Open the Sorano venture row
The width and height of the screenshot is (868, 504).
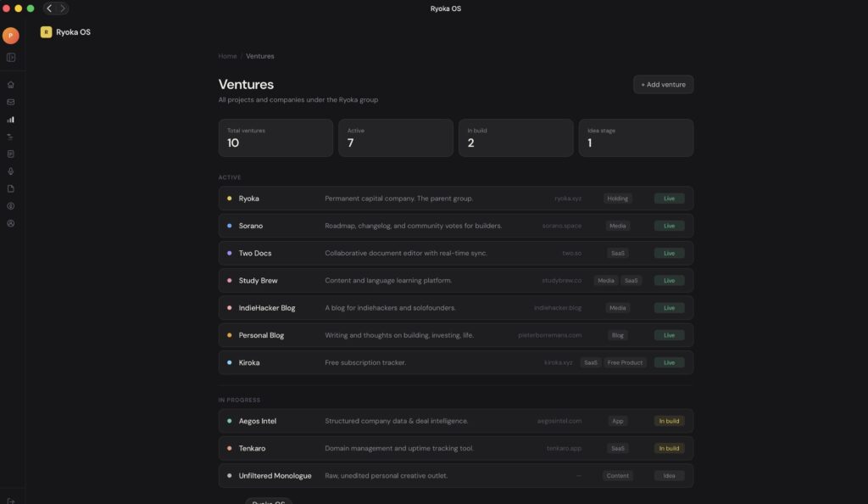455,226
